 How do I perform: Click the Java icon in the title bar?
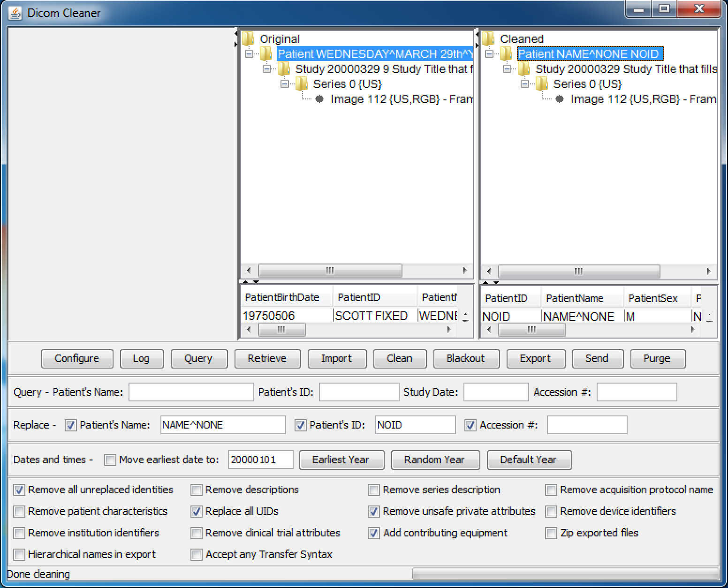15,13
